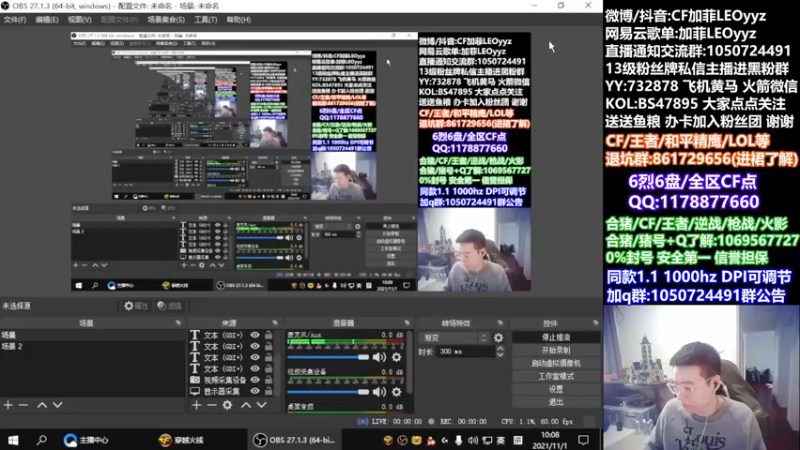Undock the 来源 panel using its header icon
The height and width of the screenshot is (450, 800).
coord(275,323)
